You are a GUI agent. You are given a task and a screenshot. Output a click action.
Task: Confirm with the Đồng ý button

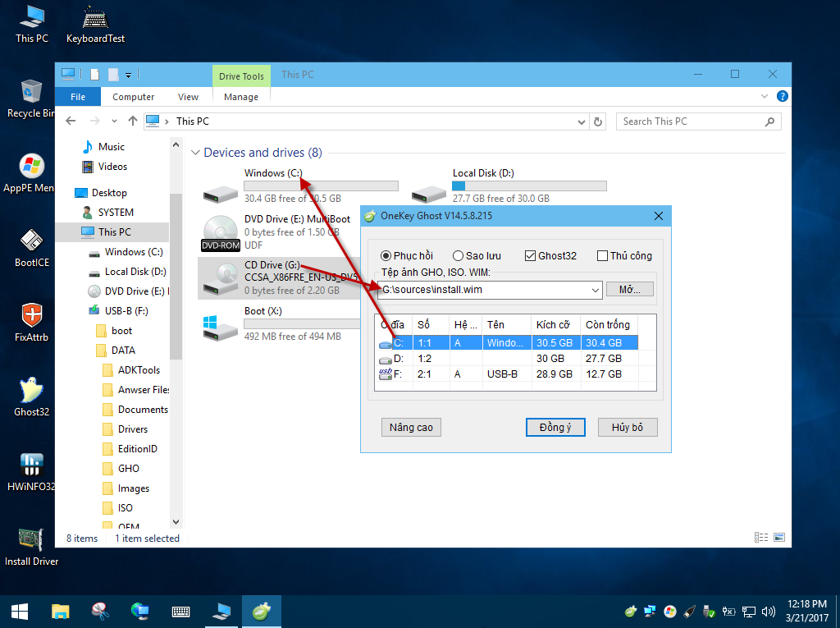pyautogui.click(x=555, y=428)
